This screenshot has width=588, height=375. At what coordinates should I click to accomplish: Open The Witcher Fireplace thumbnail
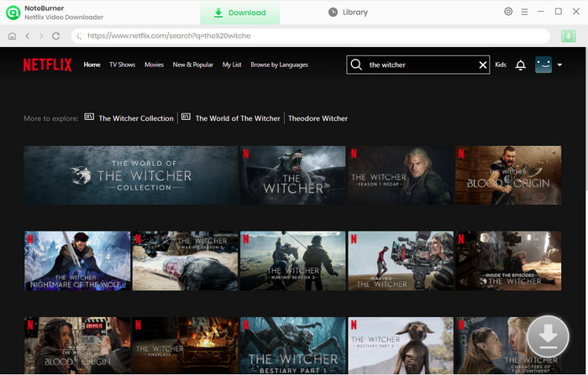click(x=186, y=346)
